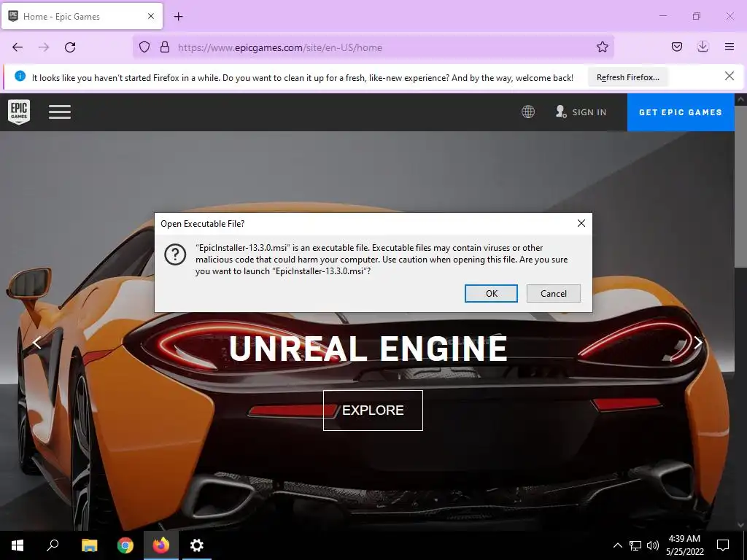Go forward in Firefox

point(44,47)
